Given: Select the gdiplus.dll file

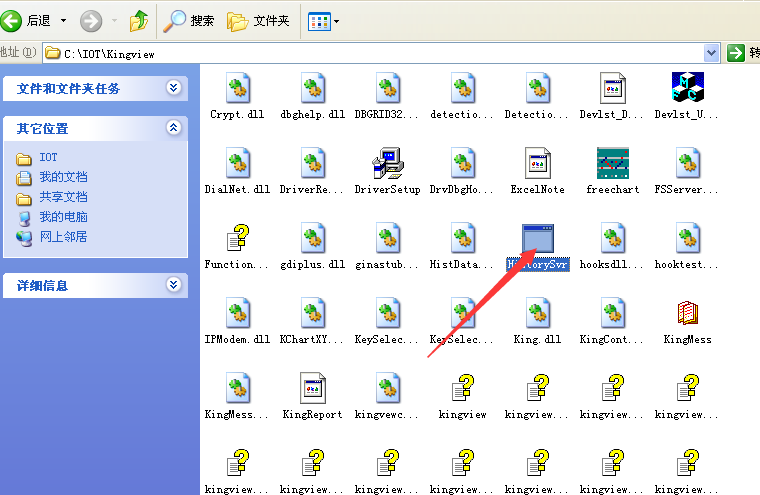Looking at the screenshot, I should (313, 238).
